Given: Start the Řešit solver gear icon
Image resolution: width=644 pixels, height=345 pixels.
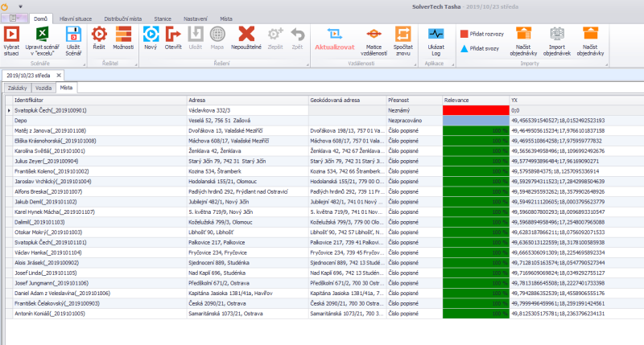Looking at the screenshot, I should click(x=99, y=35).
